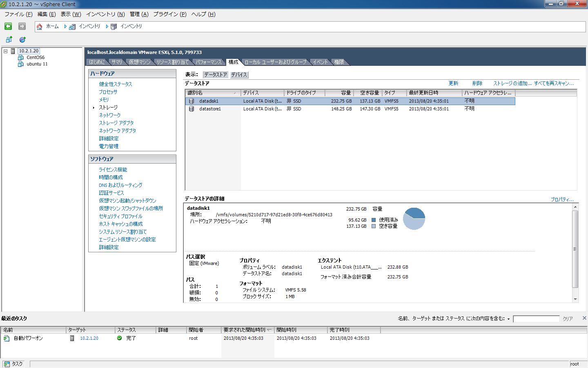Click the details pane scroll down arrow
588x368 pixels.
point(575,299)
